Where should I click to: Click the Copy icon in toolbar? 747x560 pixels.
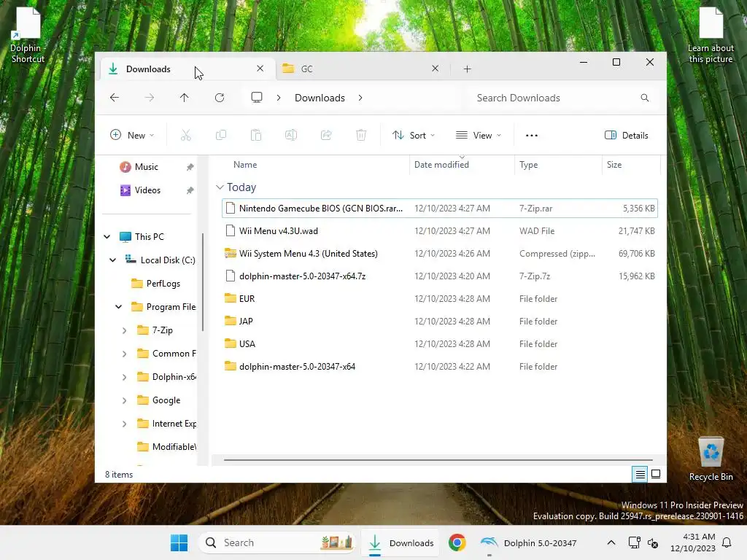click(x=221, y=135)
